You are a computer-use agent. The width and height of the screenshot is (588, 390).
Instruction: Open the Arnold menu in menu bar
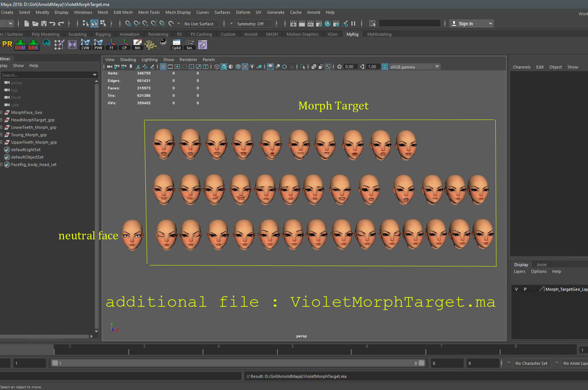tap(313, 12)
